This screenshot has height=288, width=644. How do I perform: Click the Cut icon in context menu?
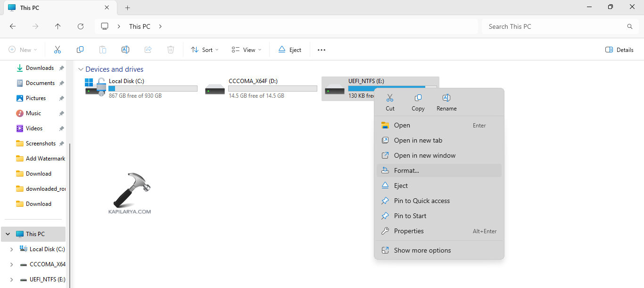coord(390,102)
